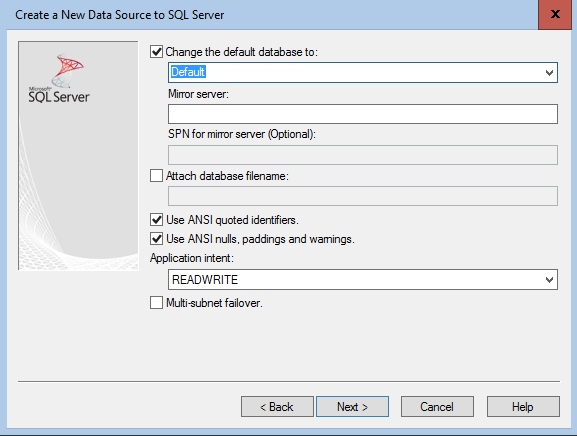Screen dimensions: 577x436
Task: Cancel the data source setup
Action: [x=437, y=407]
